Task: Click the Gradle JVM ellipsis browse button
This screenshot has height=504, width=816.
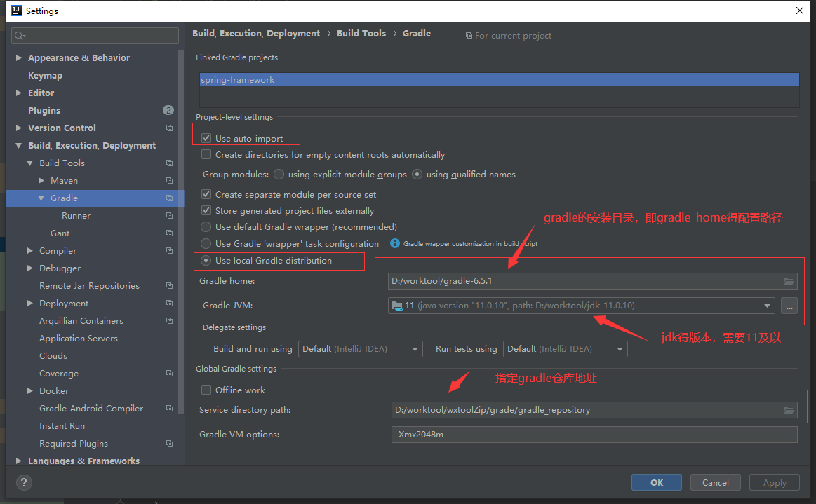Action: click(789, 306)
